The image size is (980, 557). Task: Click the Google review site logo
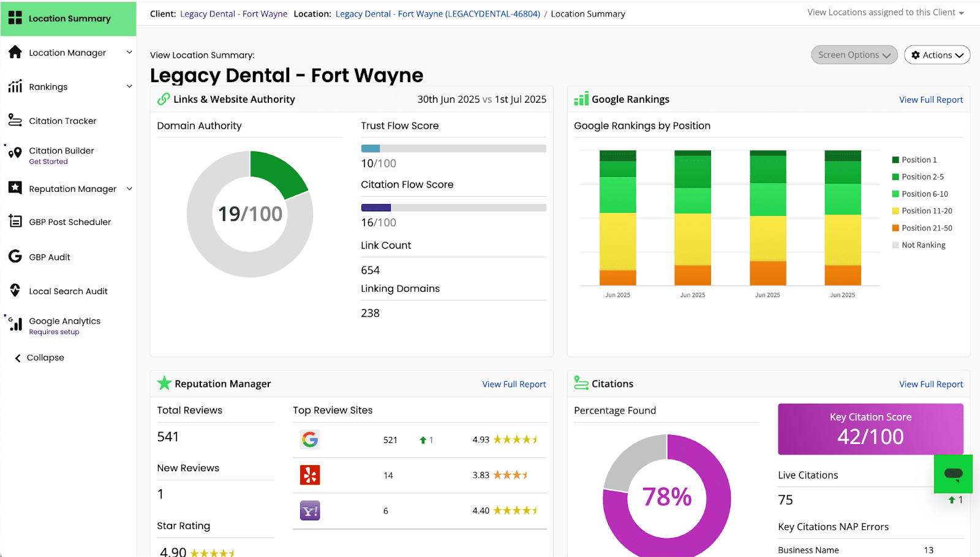point(310,439)
